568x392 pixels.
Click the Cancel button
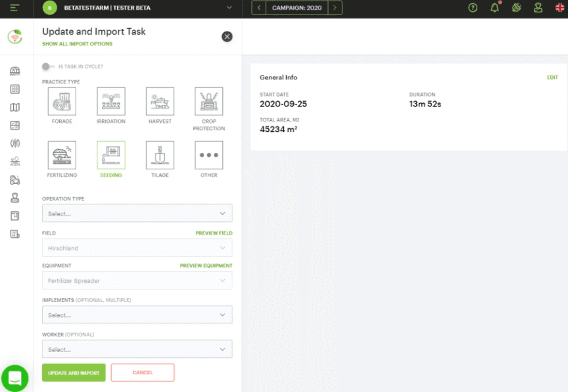click(143, 372)
